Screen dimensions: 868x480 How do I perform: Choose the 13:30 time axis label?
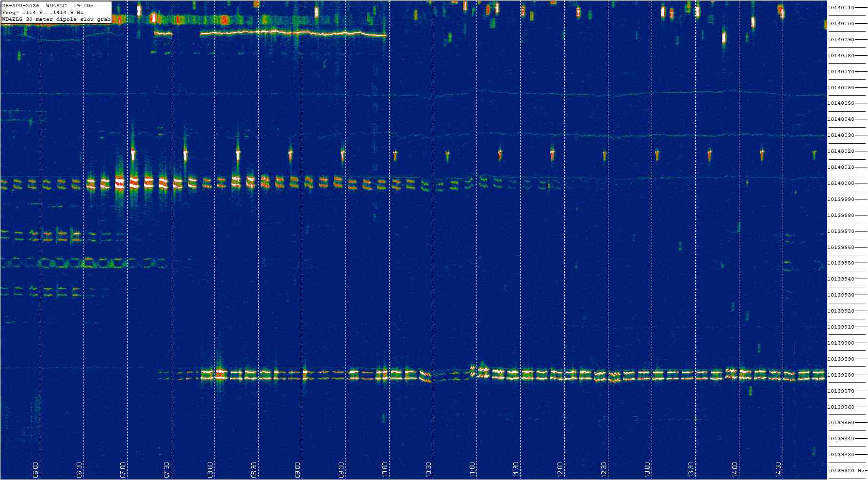690,470
